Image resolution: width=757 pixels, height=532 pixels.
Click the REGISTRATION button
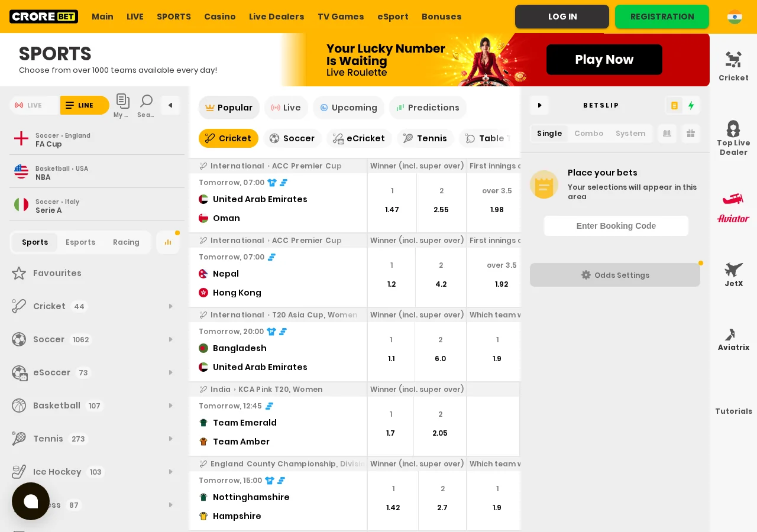tap(662, 17)
